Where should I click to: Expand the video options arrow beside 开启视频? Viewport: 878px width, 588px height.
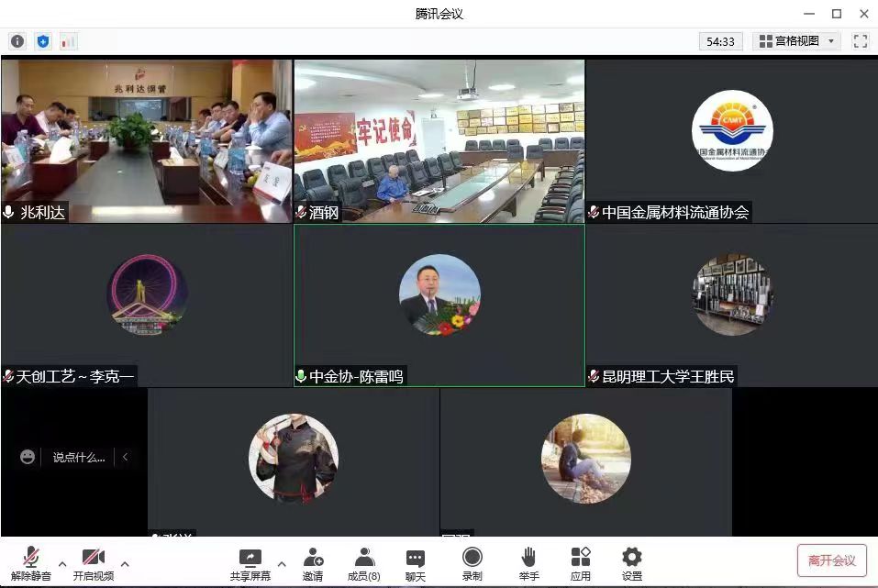125,564
